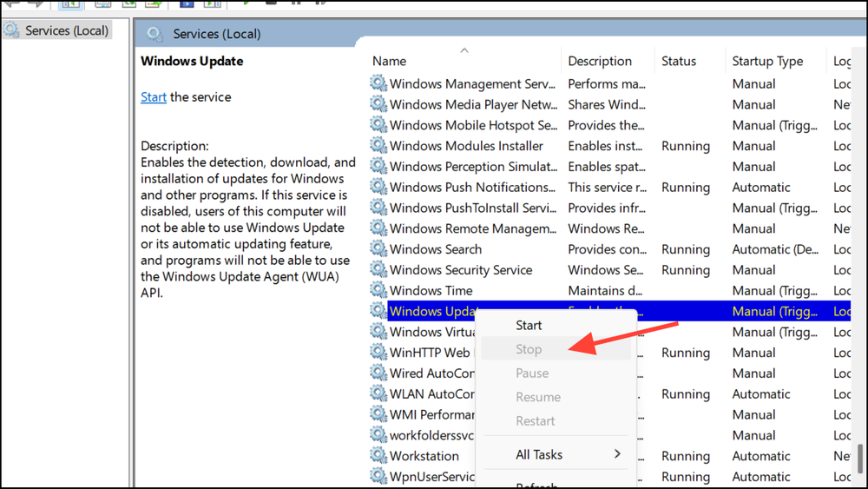This screenshot has width=868, height=489.
Task: Sort services by the Startup Type column header
Action: pyautogui.click(x=767, y=61)
